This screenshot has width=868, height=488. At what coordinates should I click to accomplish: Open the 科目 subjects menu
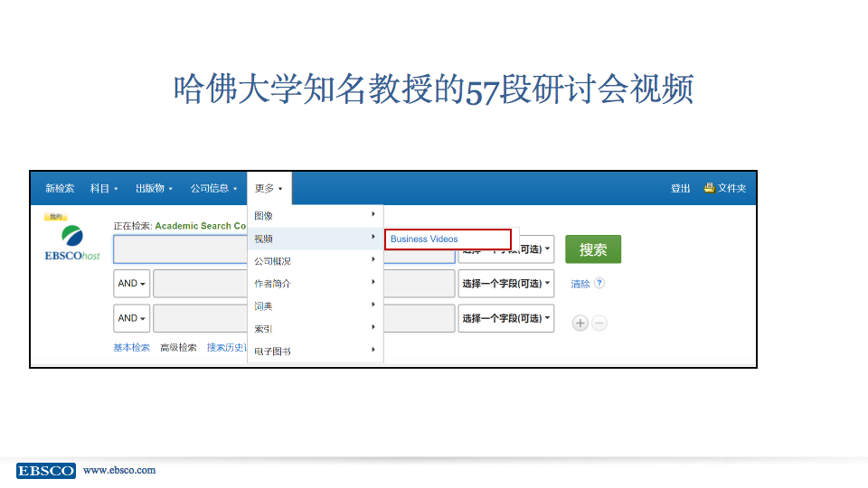[x=104, y=188]
